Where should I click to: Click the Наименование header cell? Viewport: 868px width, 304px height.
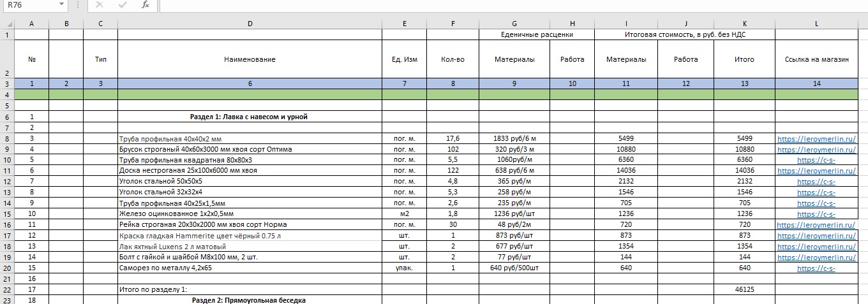(250, 59)
